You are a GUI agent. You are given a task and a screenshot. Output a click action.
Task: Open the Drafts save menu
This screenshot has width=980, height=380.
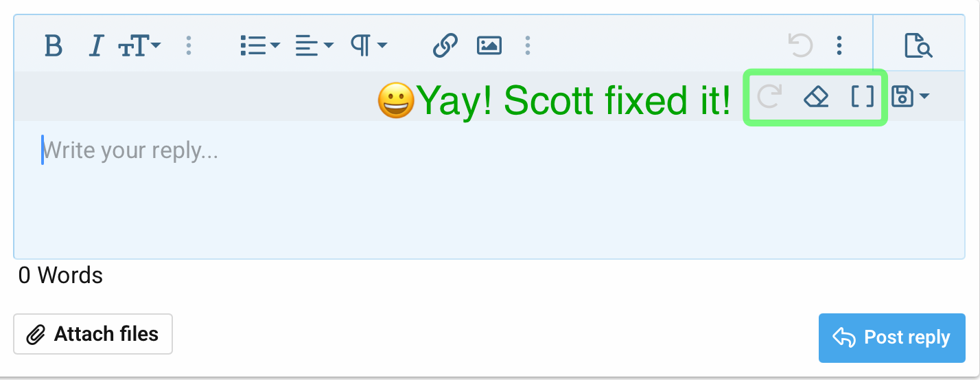click(x=911, y=97)
